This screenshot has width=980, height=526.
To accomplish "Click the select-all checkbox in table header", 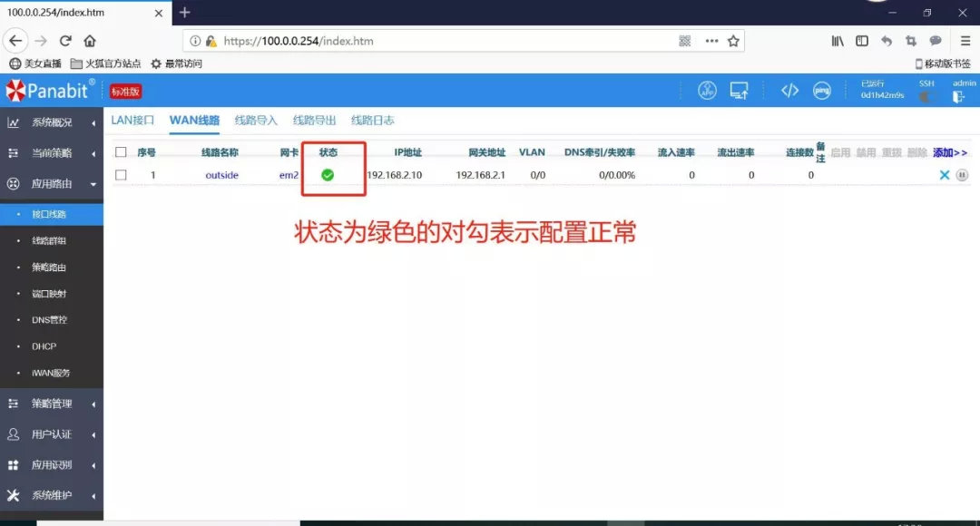I will click(x=121, y=151).
